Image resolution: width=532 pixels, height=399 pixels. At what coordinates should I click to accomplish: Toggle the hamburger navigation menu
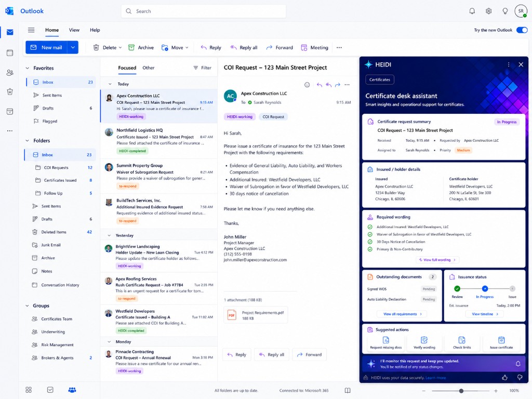(x=31, y=30)
